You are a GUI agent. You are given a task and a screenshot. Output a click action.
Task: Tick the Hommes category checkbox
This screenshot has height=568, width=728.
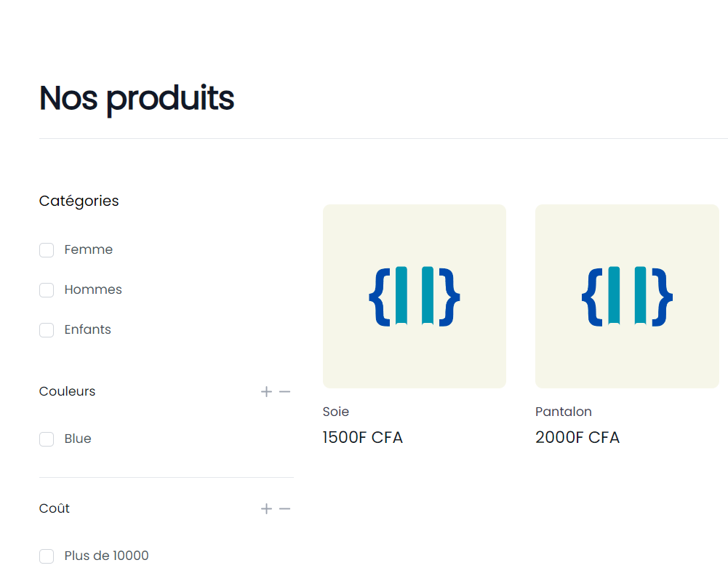click(47, 290)
